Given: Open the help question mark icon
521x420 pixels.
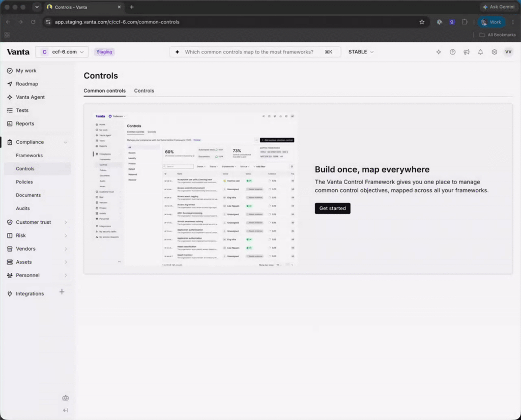Looking at the screenshot, I should (x=452, y=52).
